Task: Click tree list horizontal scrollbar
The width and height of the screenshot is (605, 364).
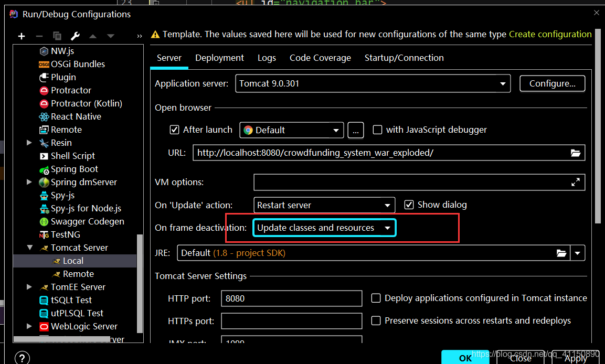Action: (x=62, y=339)
